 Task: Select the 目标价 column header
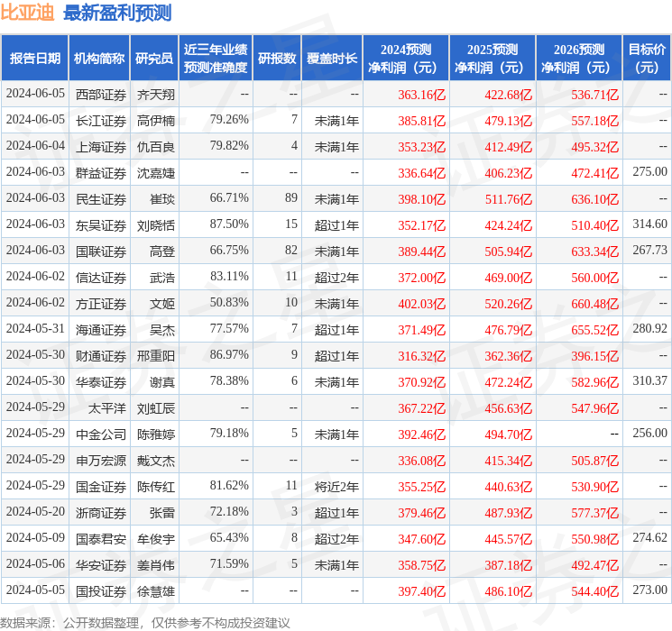point(647,59)
